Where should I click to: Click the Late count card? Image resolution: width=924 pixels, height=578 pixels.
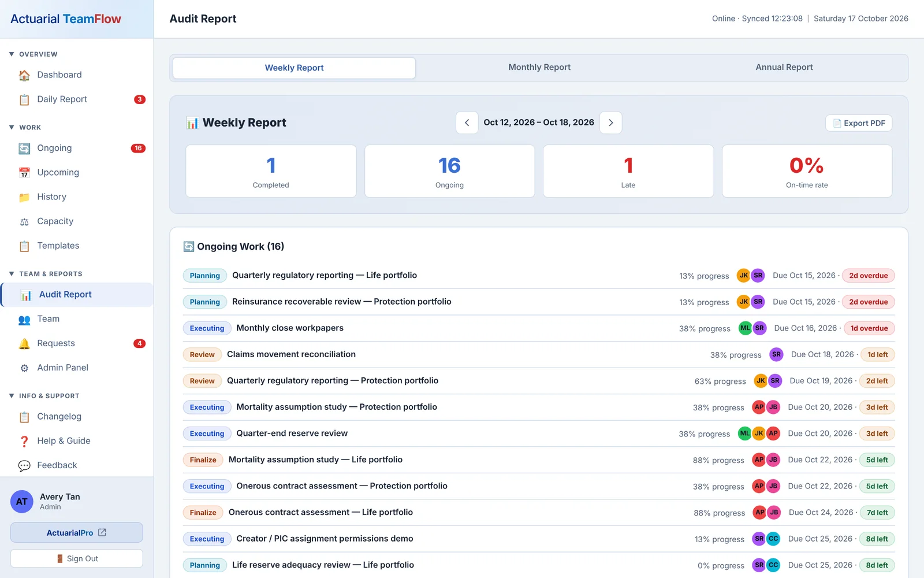[628, 171]
